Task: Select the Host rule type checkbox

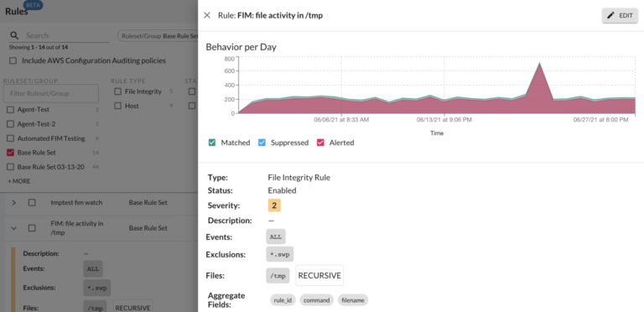Action: 118,106
